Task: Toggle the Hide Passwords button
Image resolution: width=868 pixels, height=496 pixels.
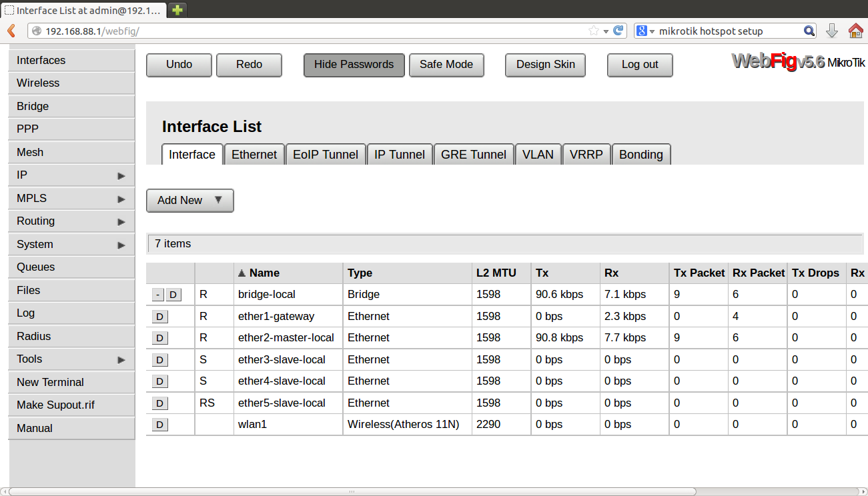Action: tap(354, 65)
